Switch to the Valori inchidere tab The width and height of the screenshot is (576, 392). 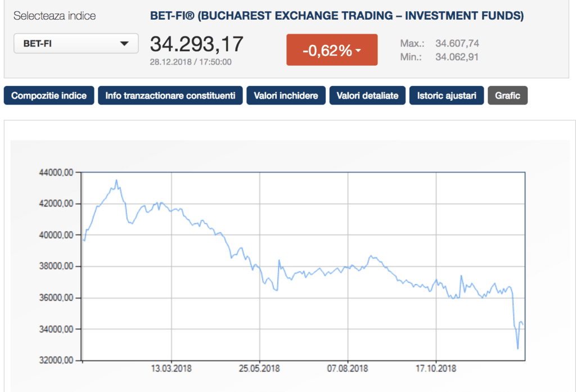[286, 96]
